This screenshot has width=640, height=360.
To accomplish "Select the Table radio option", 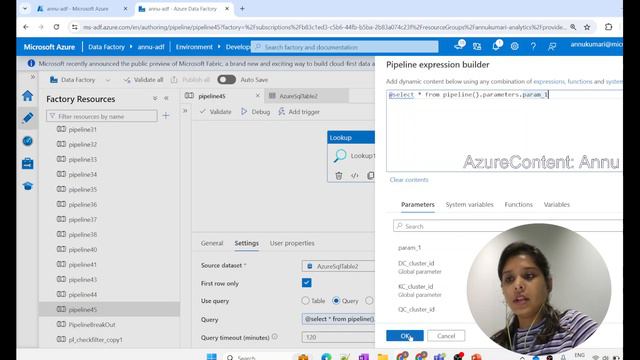I will coord(305,301).
